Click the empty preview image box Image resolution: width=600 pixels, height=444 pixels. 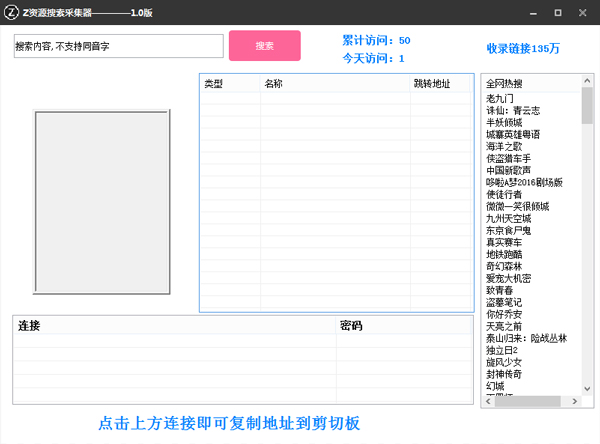(x=104, y=202)
